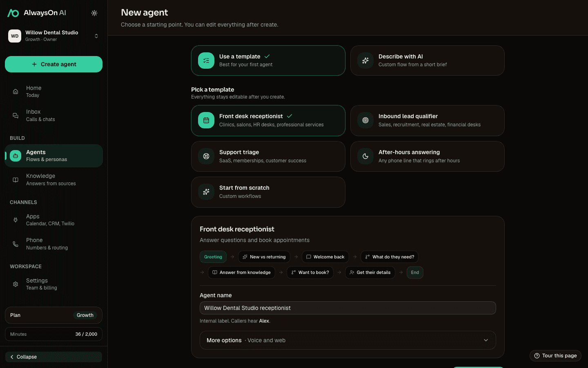Click the Phone handset icon
This screenshot has height=368, width=588.
coord(16,244)
